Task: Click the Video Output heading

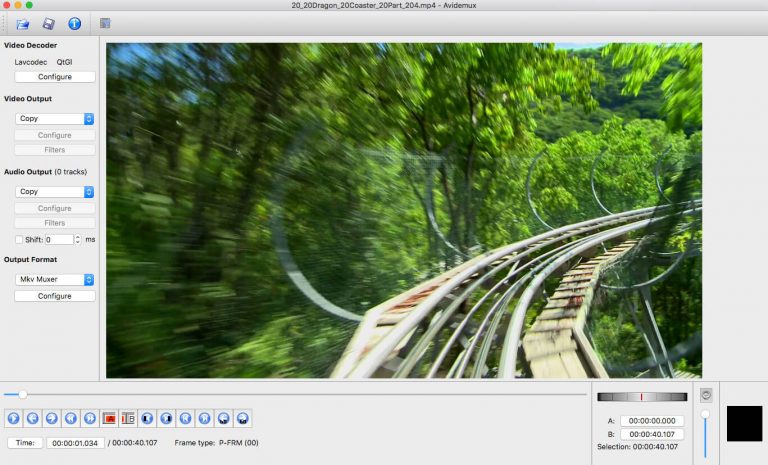Action: coord(28,98)
